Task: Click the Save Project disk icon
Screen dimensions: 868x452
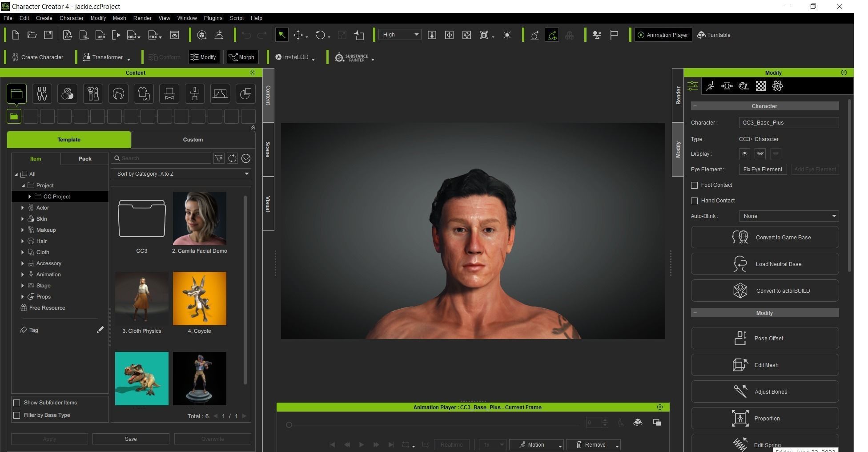Action: click(48, 35)
